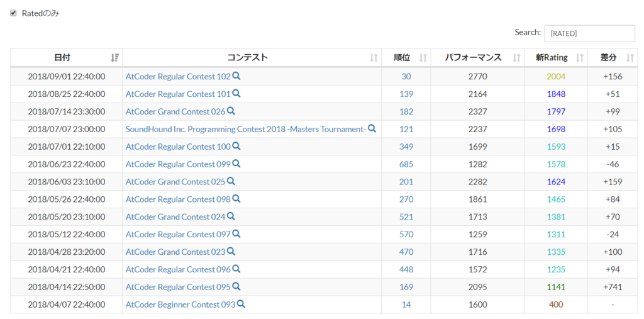Open SoundHound Inc. Programming Contest 2018 link
The image size is (644, 319).
[246, 129]
